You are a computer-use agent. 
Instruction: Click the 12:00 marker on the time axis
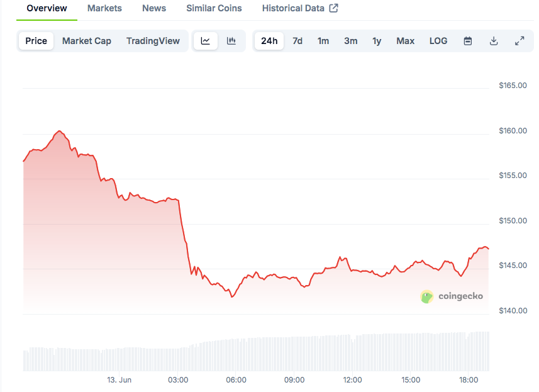(352, 380)
